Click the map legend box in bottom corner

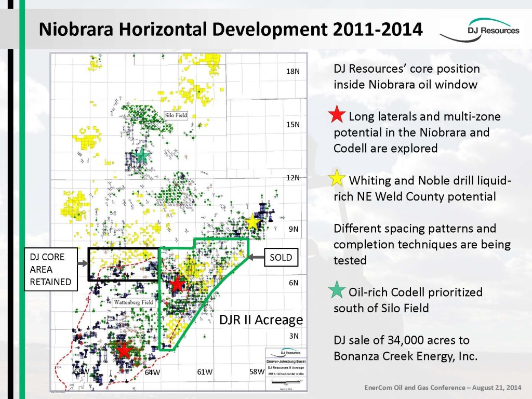(x=286, y=369)
